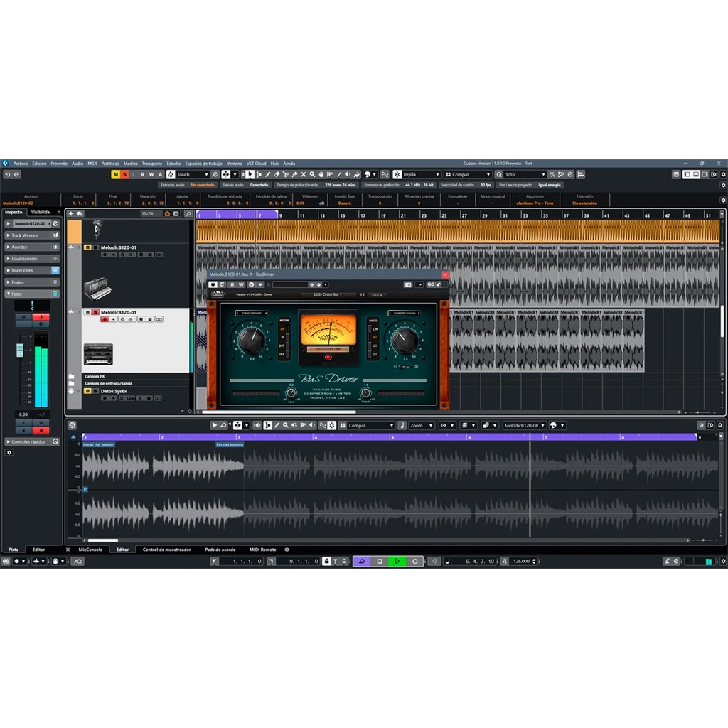This screenshot has height=728, width=728.
Task: Start playback with the green Play button
Action: click(x=397, y=562)
